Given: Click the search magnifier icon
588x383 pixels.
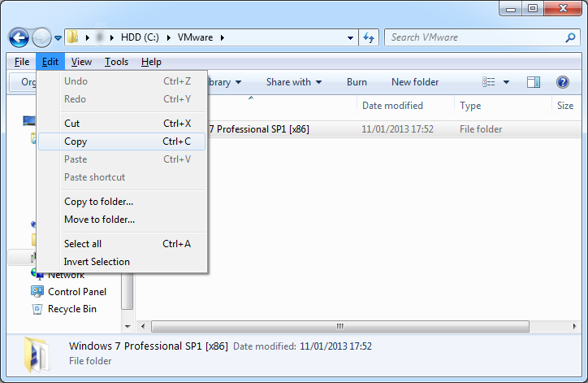Looking at the screenshot, I should tap(570, 37).
